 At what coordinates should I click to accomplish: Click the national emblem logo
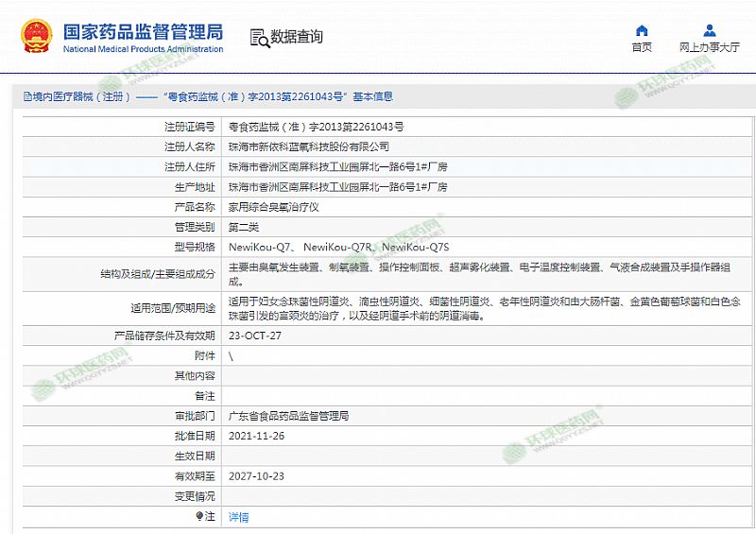(x=37, y=36)
